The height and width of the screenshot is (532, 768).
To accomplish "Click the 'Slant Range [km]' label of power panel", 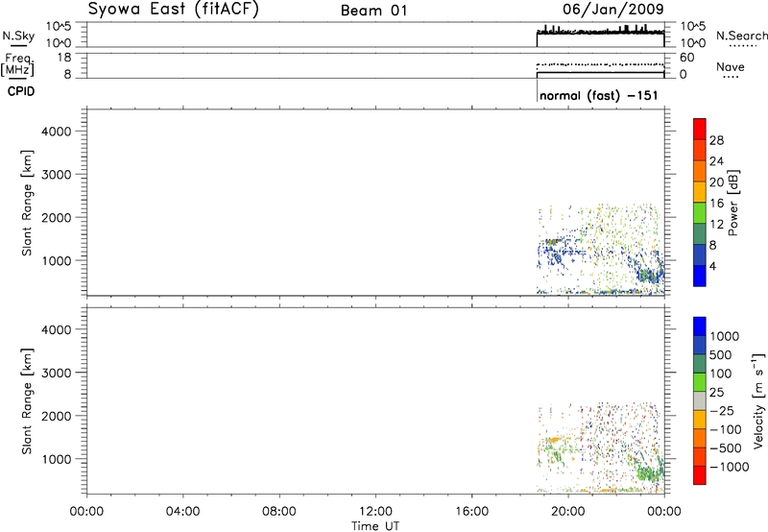I will 27,203.
